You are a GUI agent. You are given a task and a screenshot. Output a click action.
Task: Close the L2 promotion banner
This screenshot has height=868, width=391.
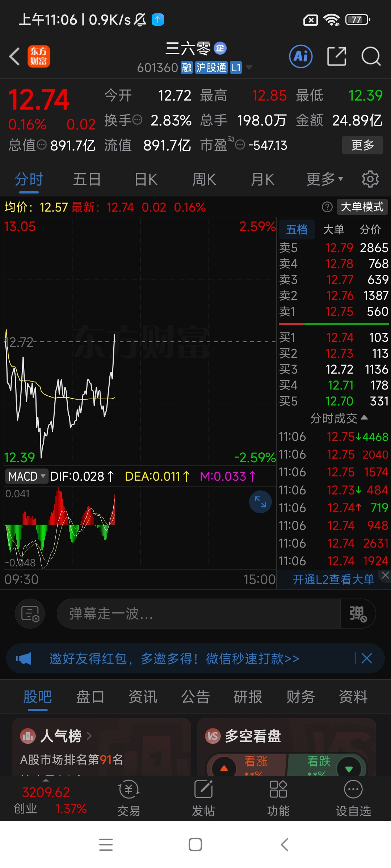385,575
